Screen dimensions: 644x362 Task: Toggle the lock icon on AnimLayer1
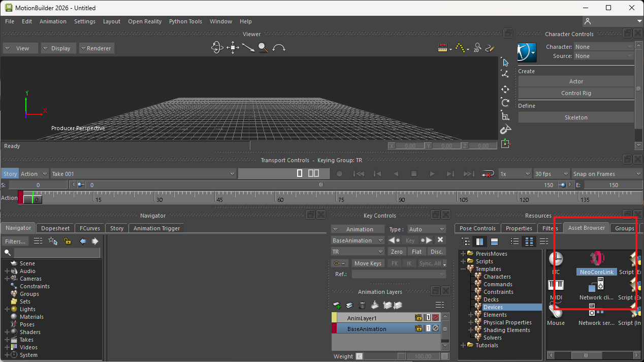coord(418,318)
